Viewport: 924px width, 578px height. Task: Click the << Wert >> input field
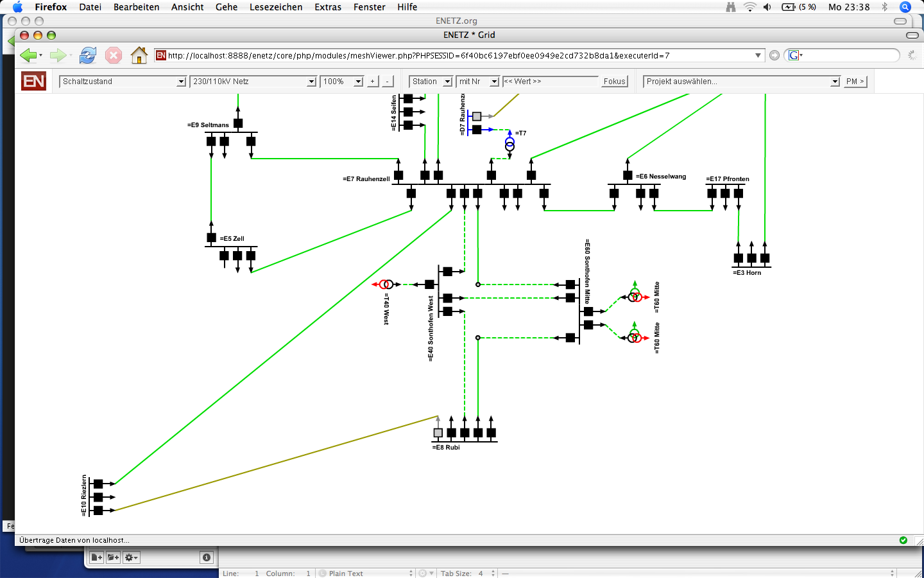(550, 82)
